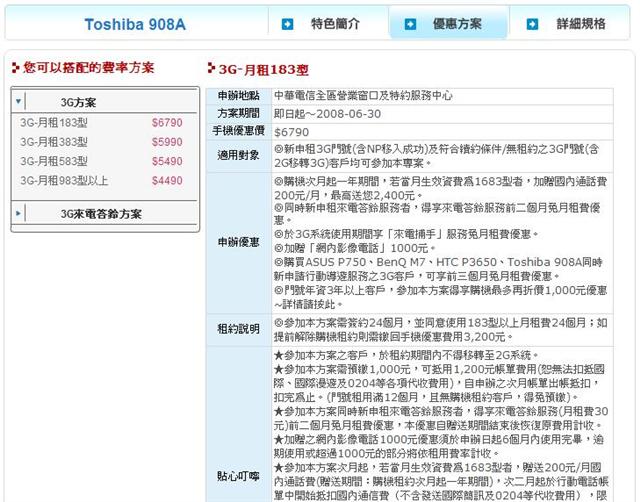Click 中華電信全區營業窗口及特約服務中心 cell
The image size is (640, 502).
(x=363, y=96)
